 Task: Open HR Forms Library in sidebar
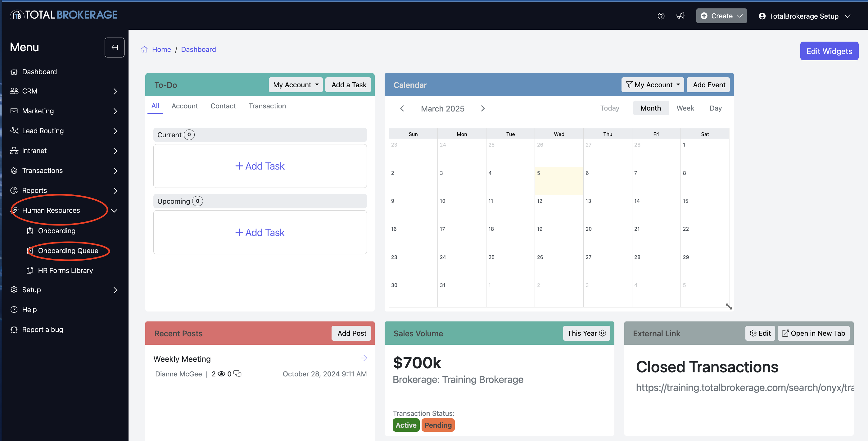[66, 271]
